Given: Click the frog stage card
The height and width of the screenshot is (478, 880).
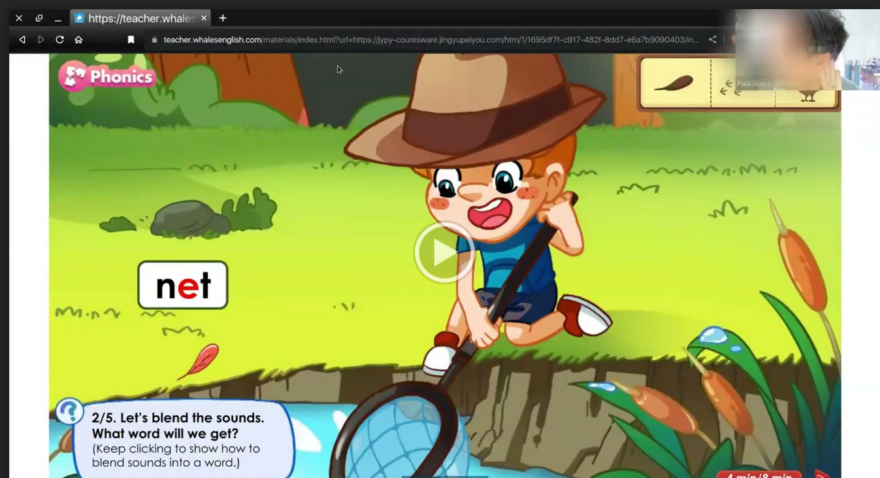Looking at the screenshot, I should 806,94.
